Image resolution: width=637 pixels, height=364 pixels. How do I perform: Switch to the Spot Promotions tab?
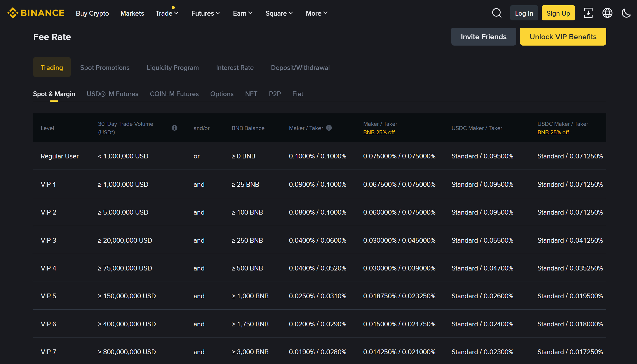[105, 68]
